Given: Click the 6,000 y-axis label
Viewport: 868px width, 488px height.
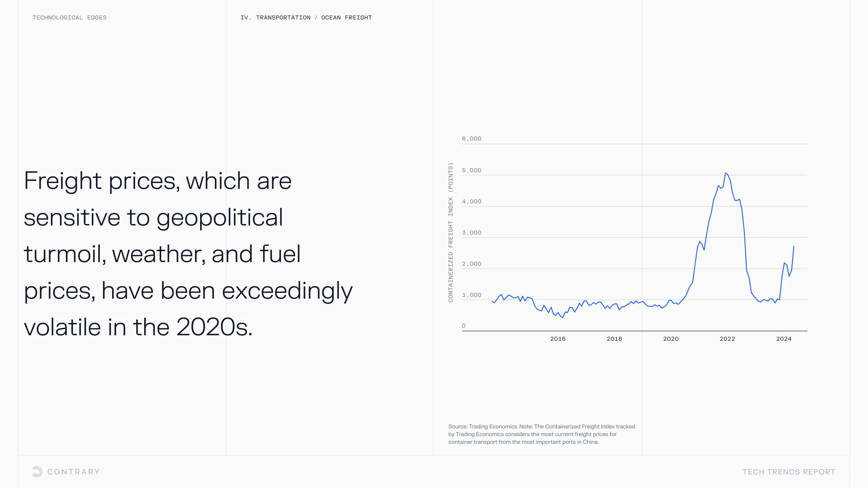Looking at the screenshot, I should coord(471,139).
